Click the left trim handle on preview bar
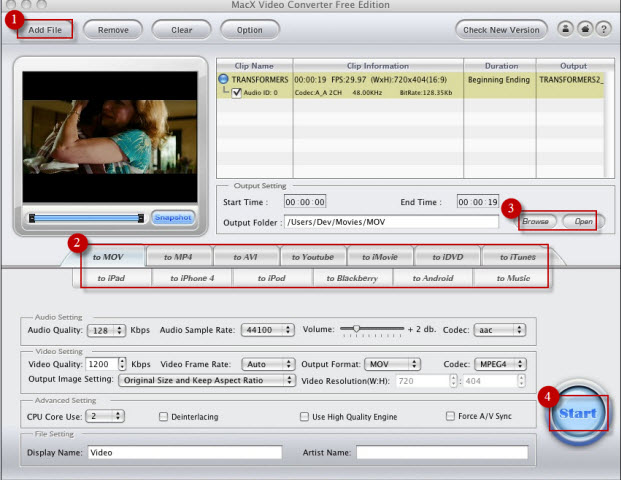Viewport: 621px width, 480px height. click(x=32, y=218)
